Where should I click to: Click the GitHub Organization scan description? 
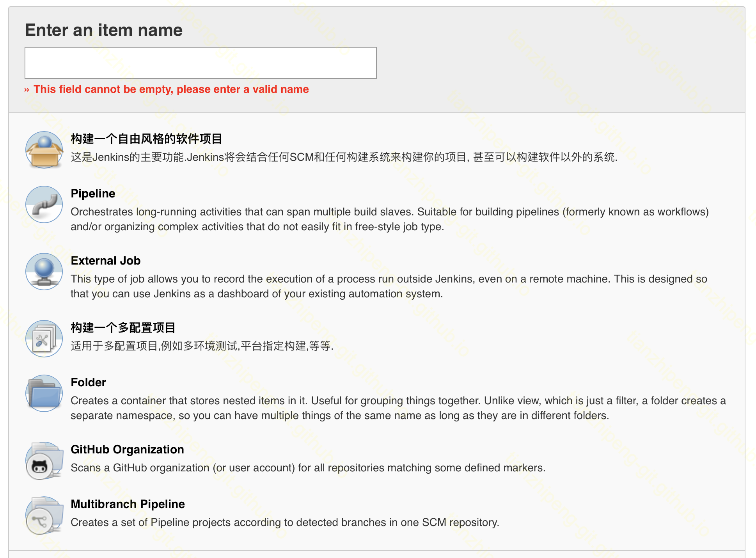click(308, 467)
